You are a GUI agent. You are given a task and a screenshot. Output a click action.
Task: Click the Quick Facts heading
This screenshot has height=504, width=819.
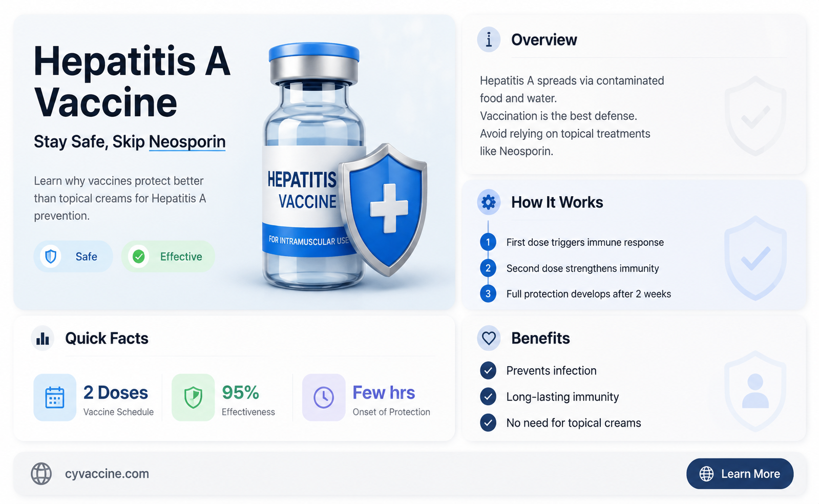pyautogui.click(x=107, y=339)
